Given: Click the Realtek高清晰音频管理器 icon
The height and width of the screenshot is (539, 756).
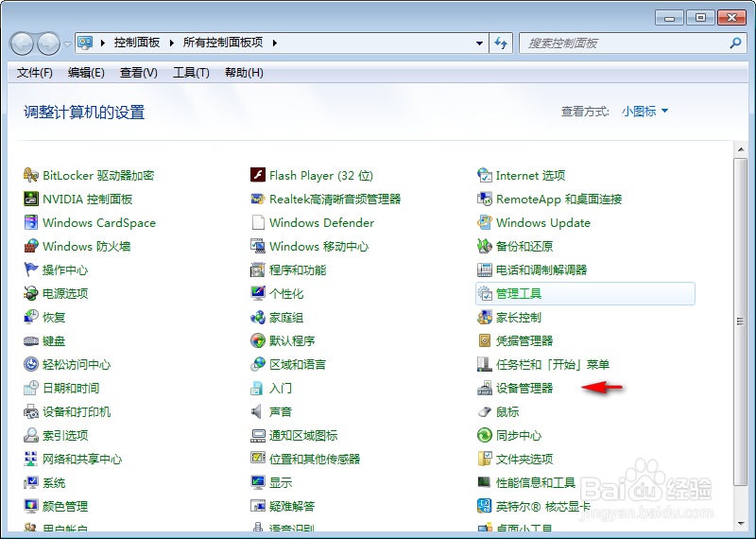Looking at the screenshot, I should (x=258, y=199).
